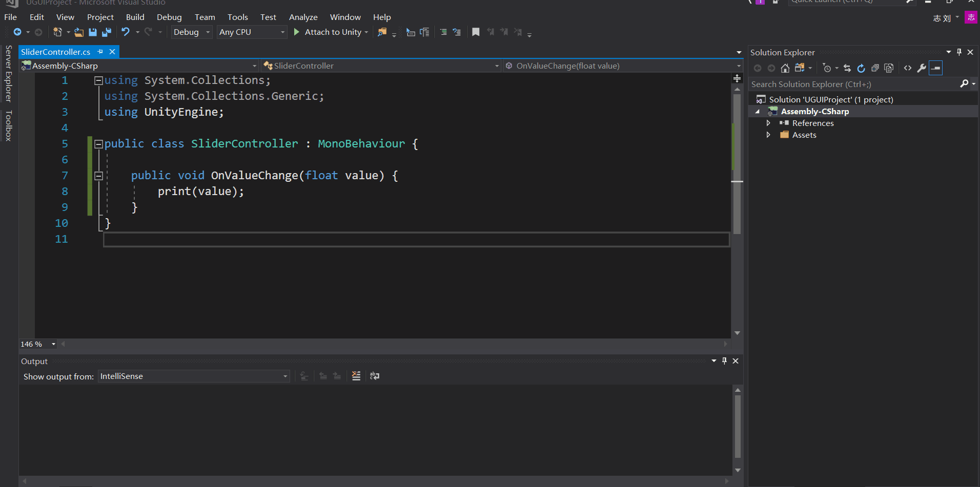
Task: Navigate backward with the toolbar back arrow
Action: (17, 32)
